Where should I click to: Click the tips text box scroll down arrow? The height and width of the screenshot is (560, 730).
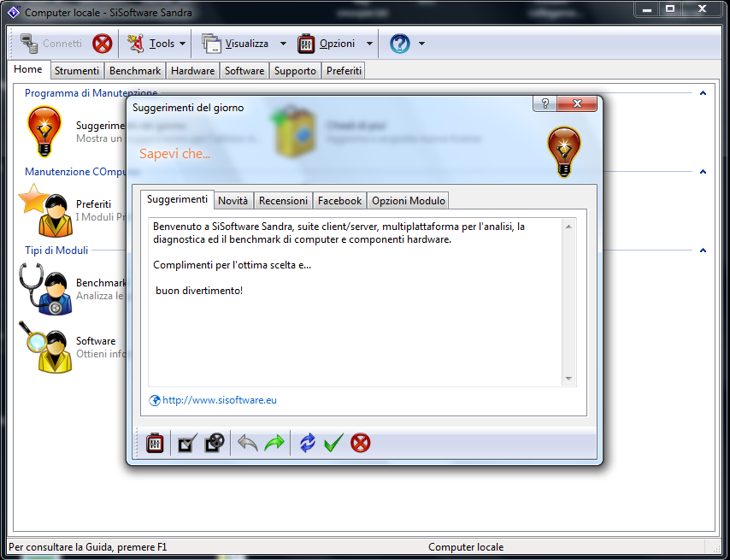click(568, 379)
